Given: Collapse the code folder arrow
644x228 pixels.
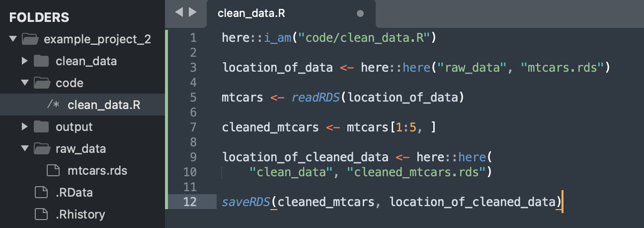Looking at the screenshot, I should point(25,83).
